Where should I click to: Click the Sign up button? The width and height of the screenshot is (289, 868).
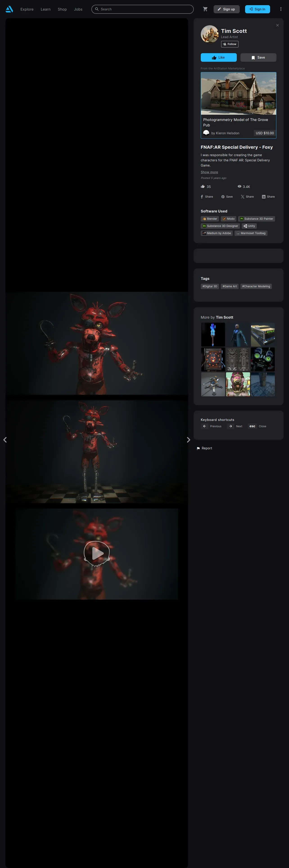pyautogui.click(x=226, y=9)
